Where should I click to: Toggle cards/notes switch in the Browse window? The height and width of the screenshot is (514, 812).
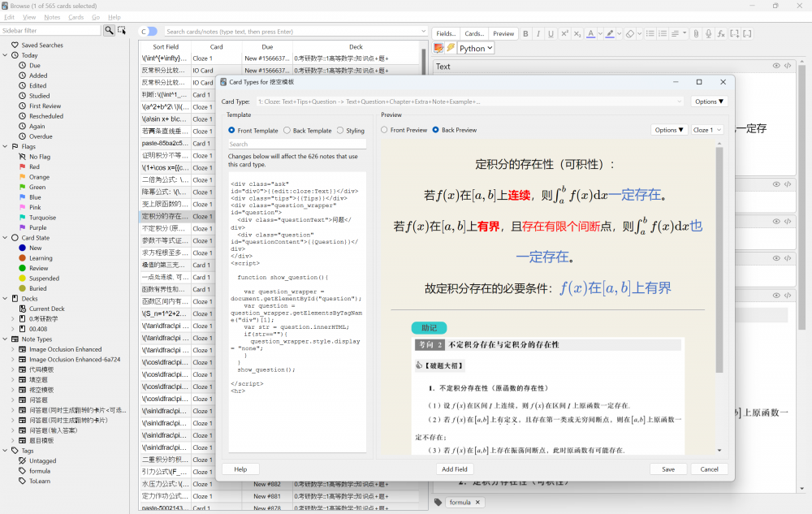[149, 32]
